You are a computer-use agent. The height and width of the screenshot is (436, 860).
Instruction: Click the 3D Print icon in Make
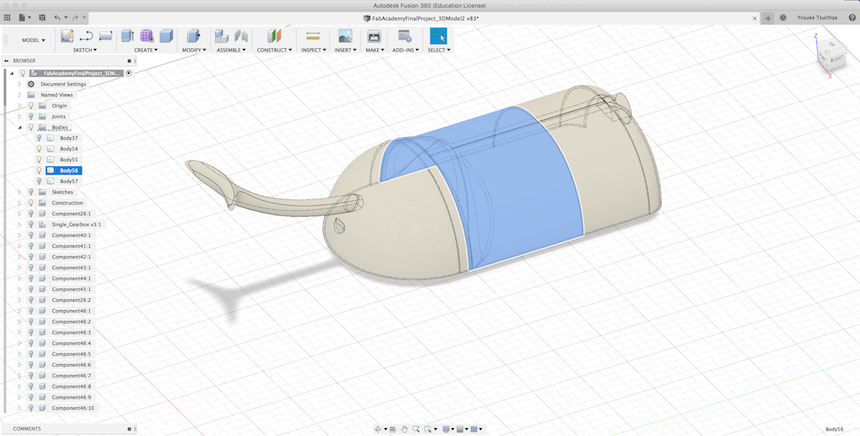374,36
